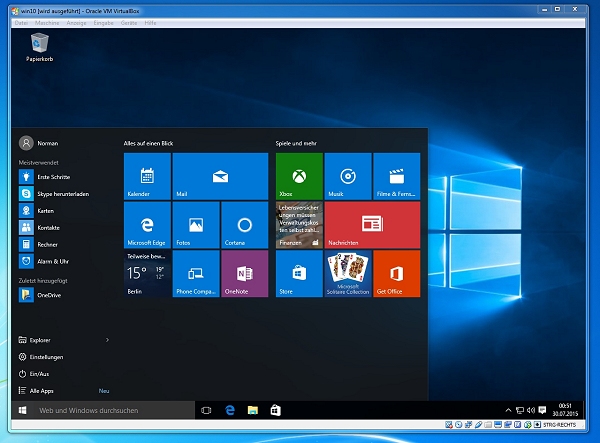600x443 pixels.
Task: Open the Phone Companion tile
Action: tap(196, 274)
